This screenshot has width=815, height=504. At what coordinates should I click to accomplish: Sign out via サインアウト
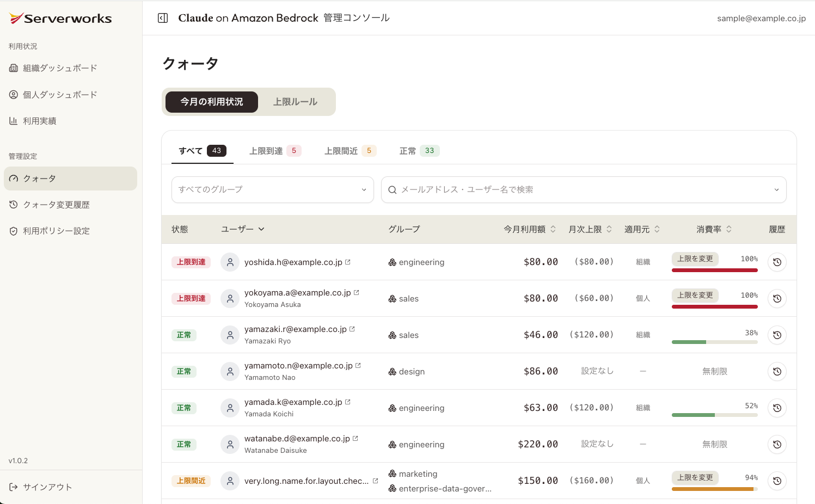click(x=41, y=487)
